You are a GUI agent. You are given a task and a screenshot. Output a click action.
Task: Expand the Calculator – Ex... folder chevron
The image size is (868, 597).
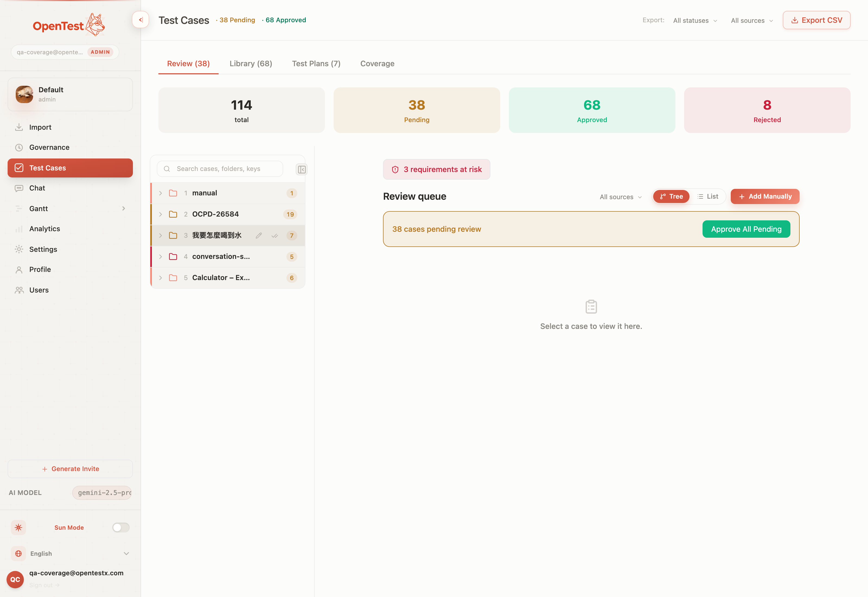160,278
